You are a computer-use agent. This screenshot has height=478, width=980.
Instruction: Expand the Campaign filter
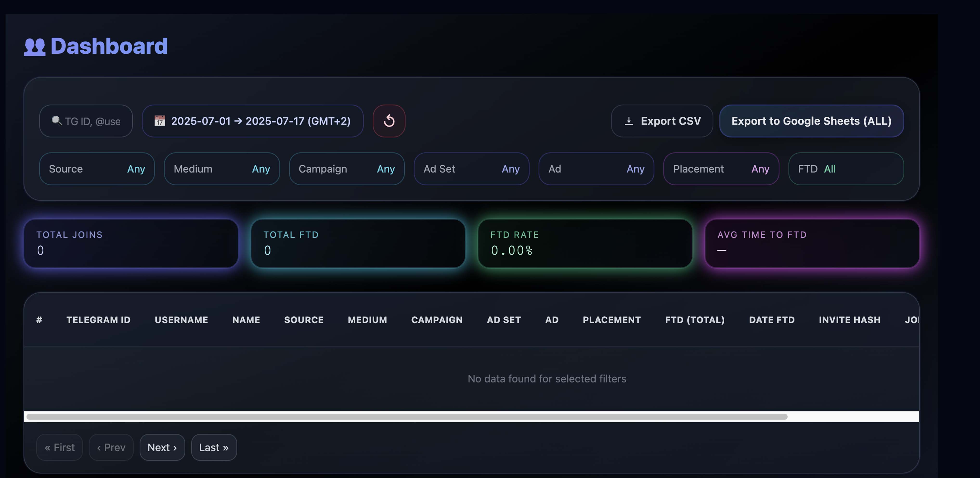pyautogui.click(x=347, y=169)
